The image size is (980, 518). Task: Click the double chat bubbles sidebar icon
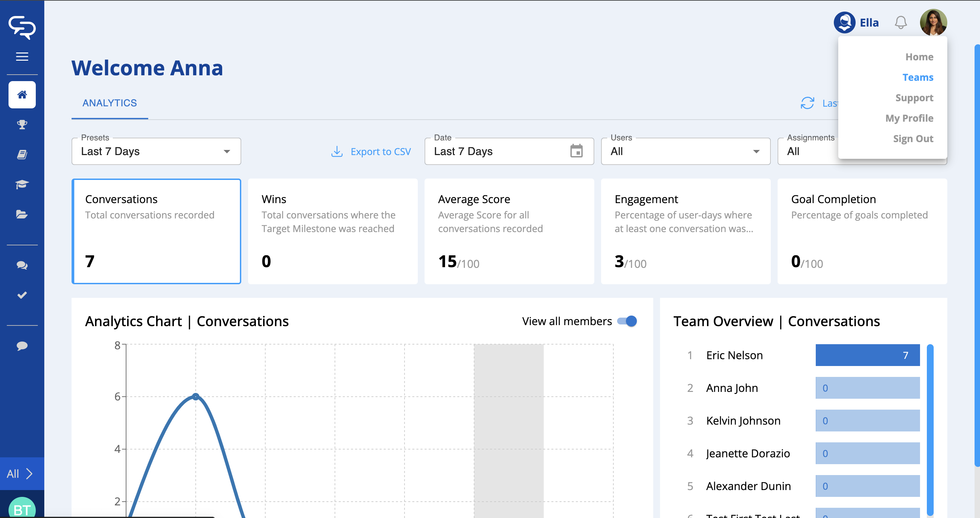coord(22,265)
